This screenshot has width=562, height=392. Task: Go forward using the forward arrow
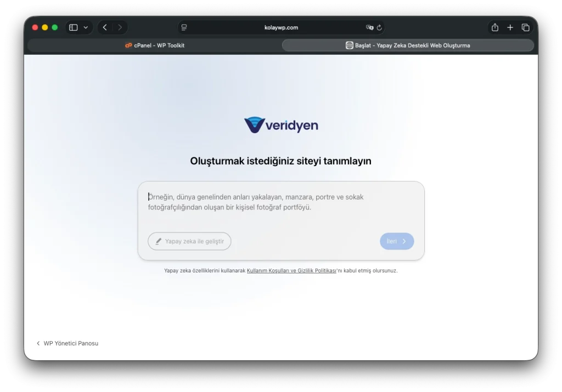pos(120,27)
